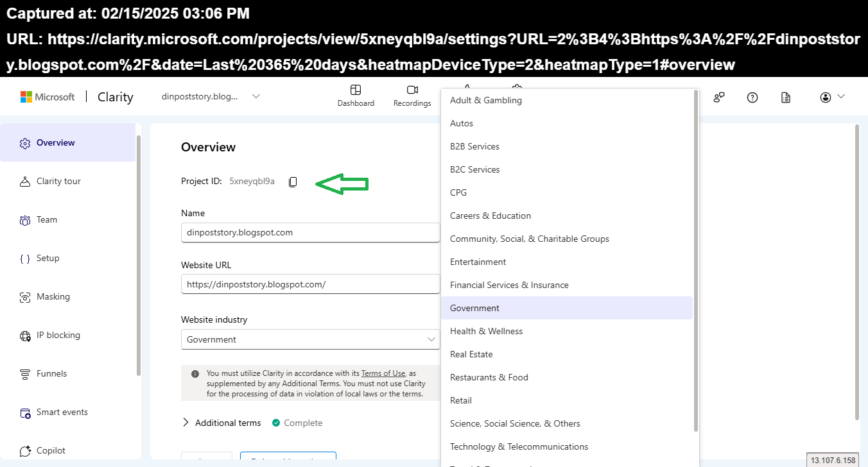Open the help question mark icon

coord(752,97)
